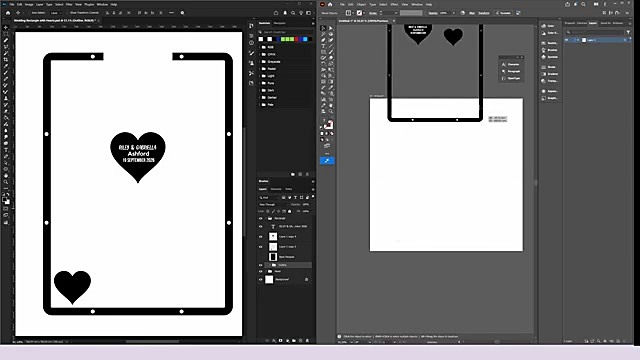Expand the Heart group in Photoshop Layers
This screenshot has width=640, height=360.
266,271
